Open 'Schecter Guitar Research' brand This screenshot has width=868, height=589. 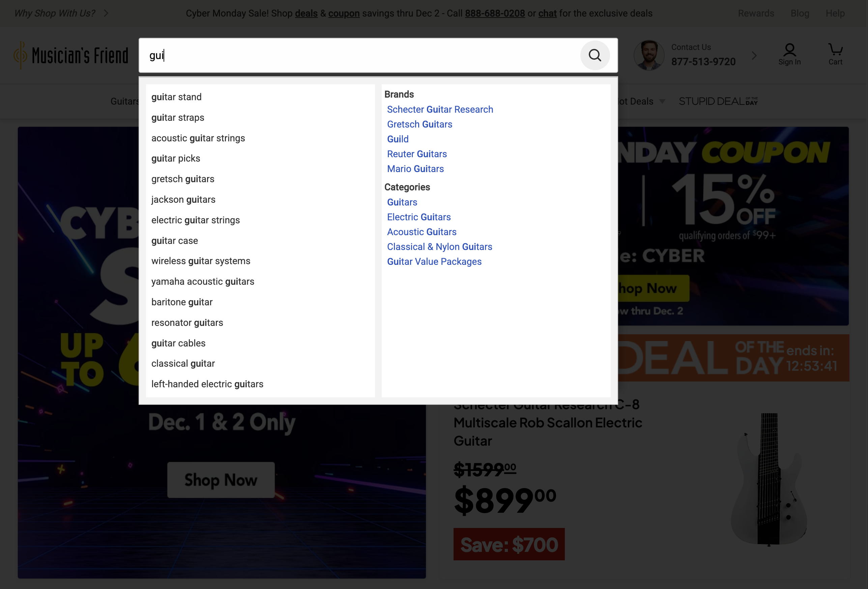coord(440,109)
